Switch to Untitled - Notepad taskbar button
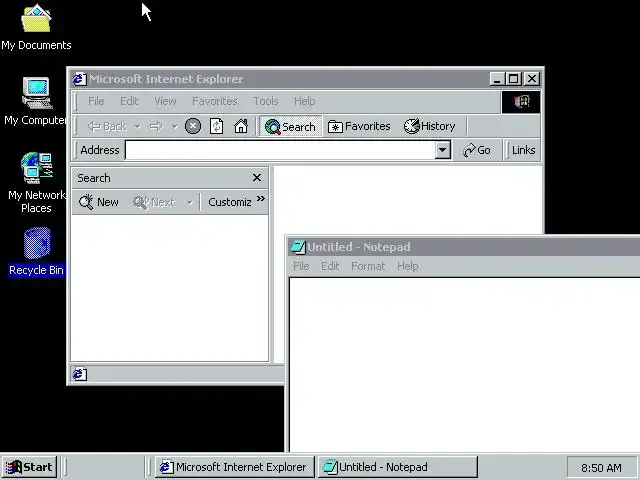Image resolution: width=640 pixels, height=480 pixels. pyautogui.click(x=398, y=467)
